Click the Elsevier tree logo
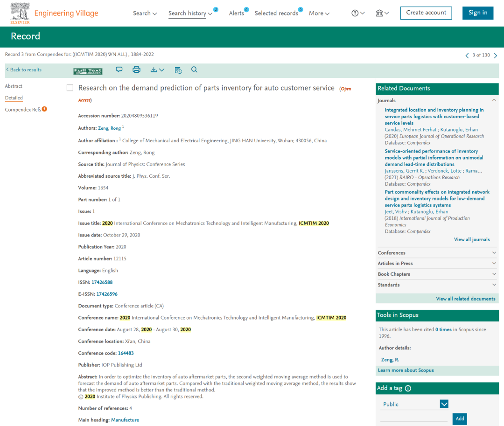504x426 pixels. point(20,13)
